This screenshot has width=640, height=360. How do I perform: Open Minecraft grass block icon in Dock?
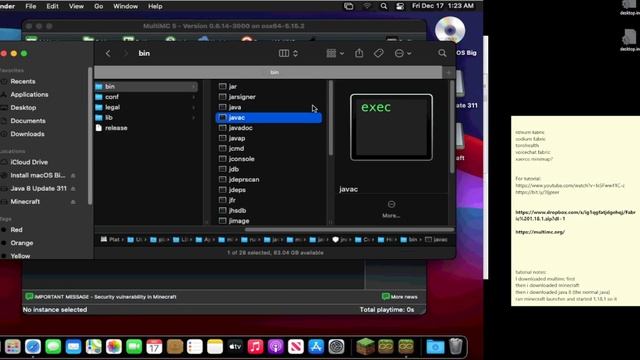365,347
